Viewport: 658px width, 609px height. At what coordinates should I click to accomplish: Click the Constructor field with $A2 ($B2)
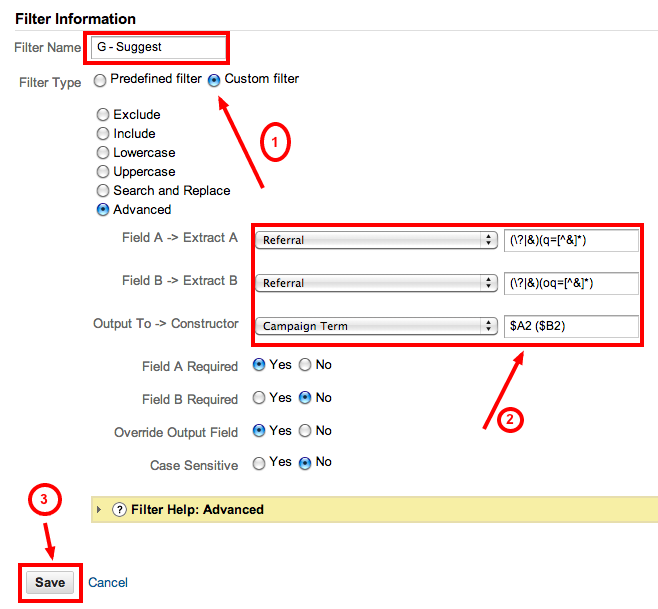571,326
